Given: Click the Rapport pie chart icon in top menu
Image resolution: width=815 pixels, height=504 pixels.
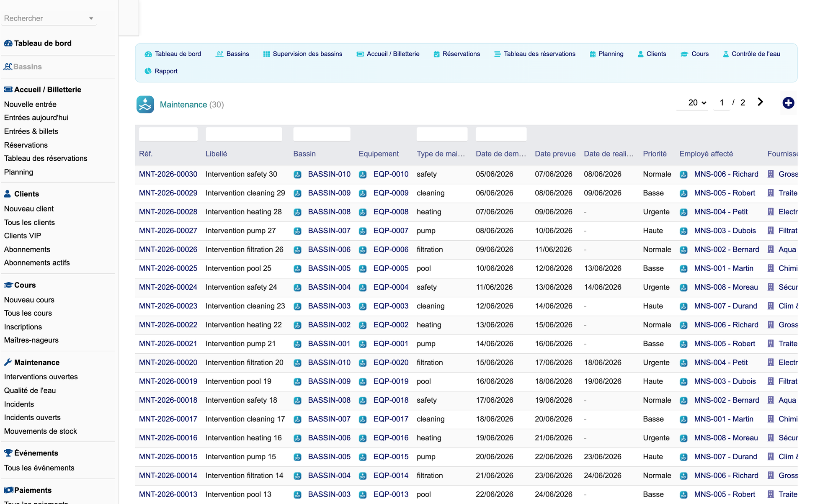Looking at the screenshot, I should point(148,71).
